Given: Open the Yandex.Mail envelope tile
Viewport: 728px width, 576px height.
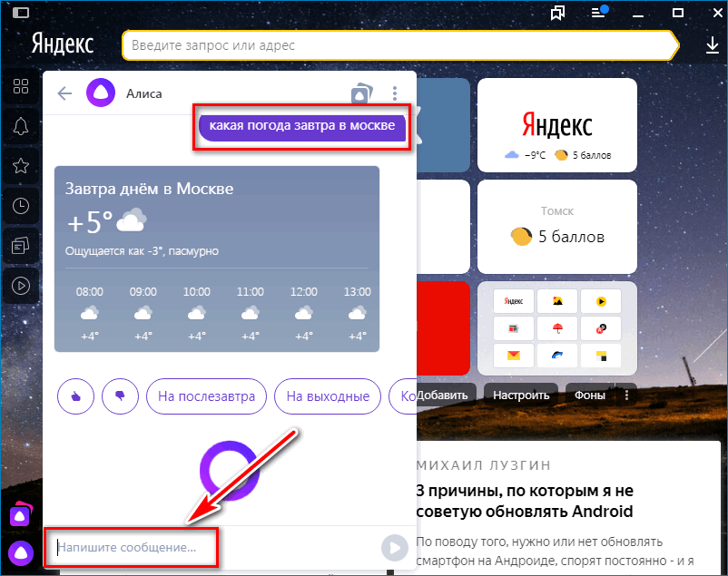Looking at the screenshot, I should tap(513, 356).
